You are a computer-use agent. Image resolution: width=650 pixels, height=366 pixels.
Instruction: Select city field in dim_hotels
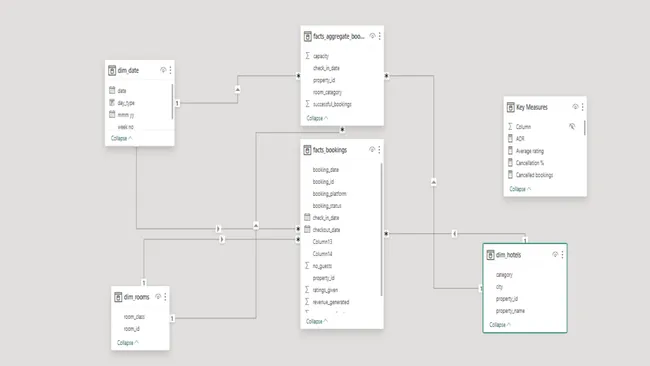499,287
